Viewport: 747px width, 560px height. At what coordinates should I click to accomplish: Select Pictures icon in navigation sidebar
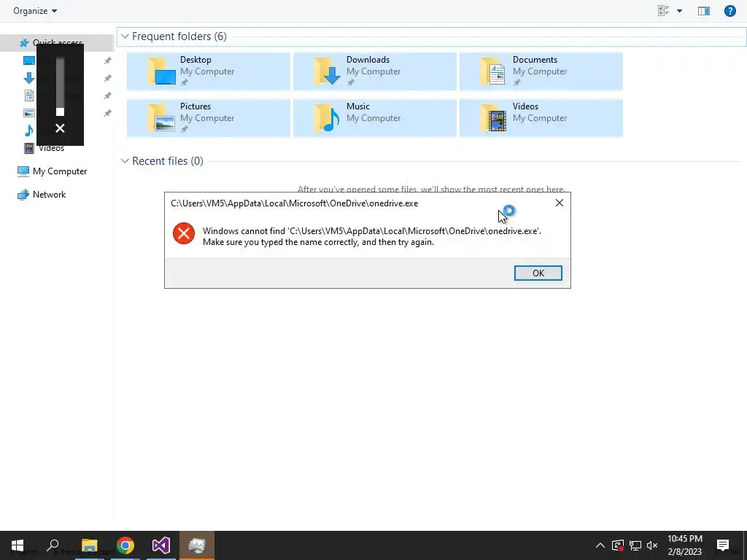29,113
